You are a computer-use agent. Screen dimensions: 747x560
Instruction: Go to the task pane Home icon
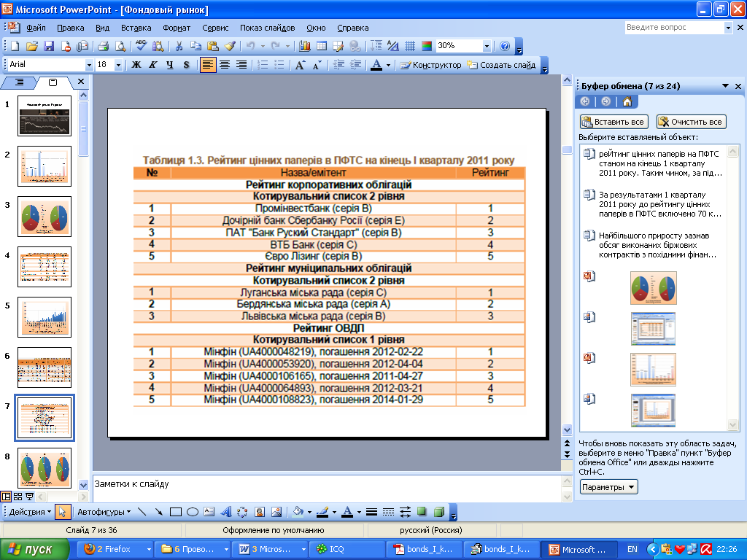(627, 101)
